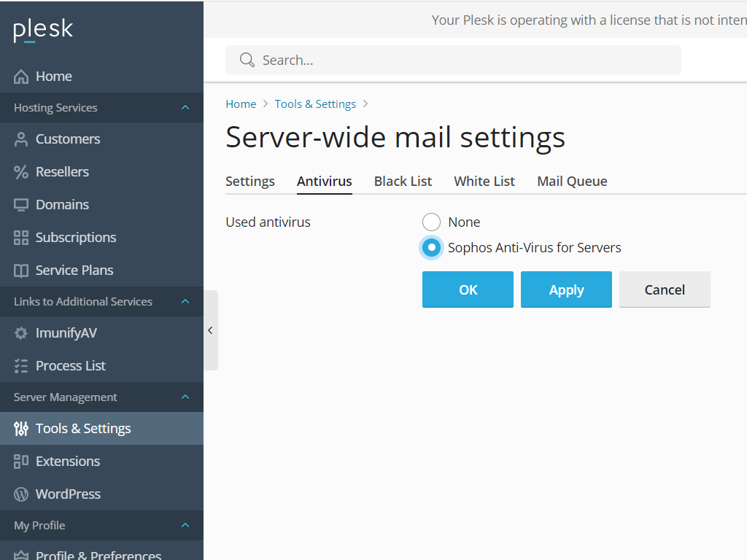Open the Mail Queue tab
Image resolution: width=747 pixels, height=560 pixels.
pos(572,181)
